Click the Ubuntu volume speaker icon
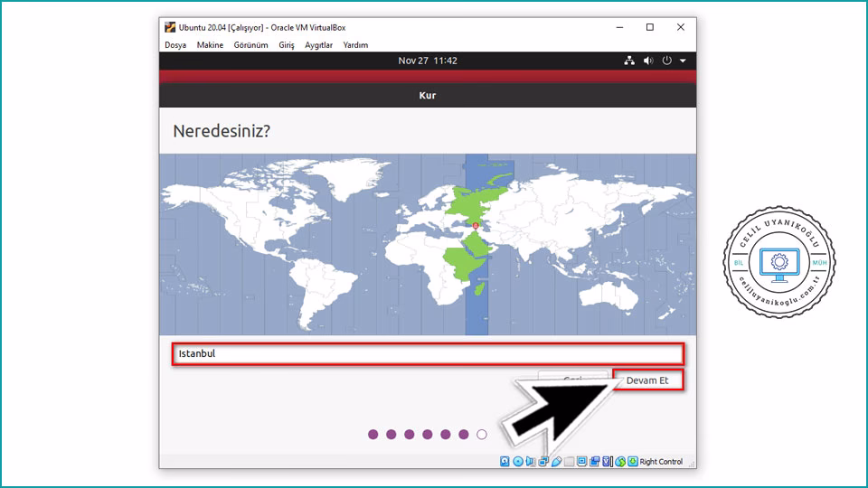 pos(648,61)
